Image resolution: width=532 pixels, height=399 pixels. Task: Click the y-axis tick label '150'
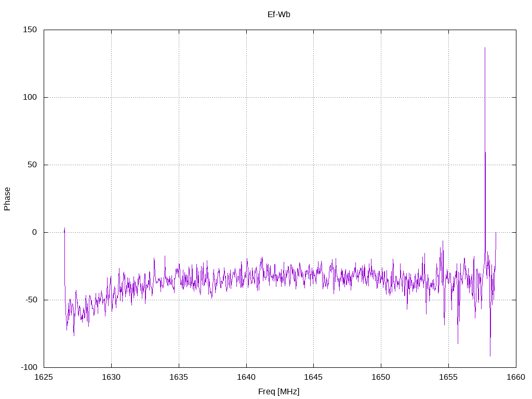[30, 30]
